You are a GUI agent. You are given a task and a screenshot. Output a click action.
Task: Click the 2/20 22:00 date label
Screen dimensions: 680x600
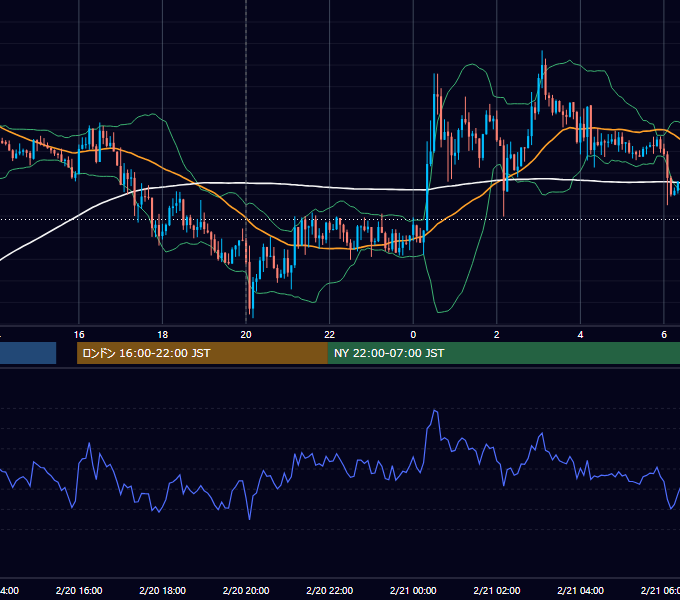click(x=330, y=590)
